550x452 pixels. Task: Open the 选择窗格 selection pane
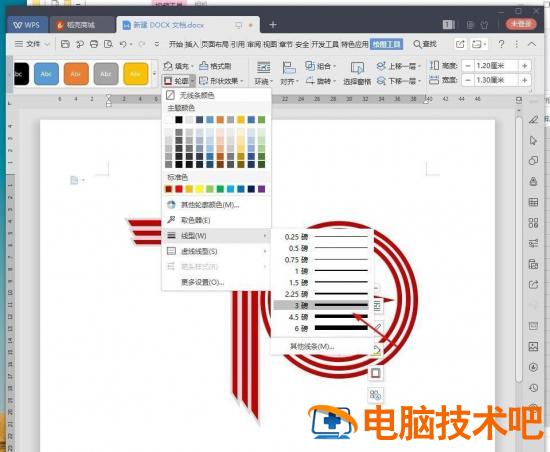[x=357, y=73]
